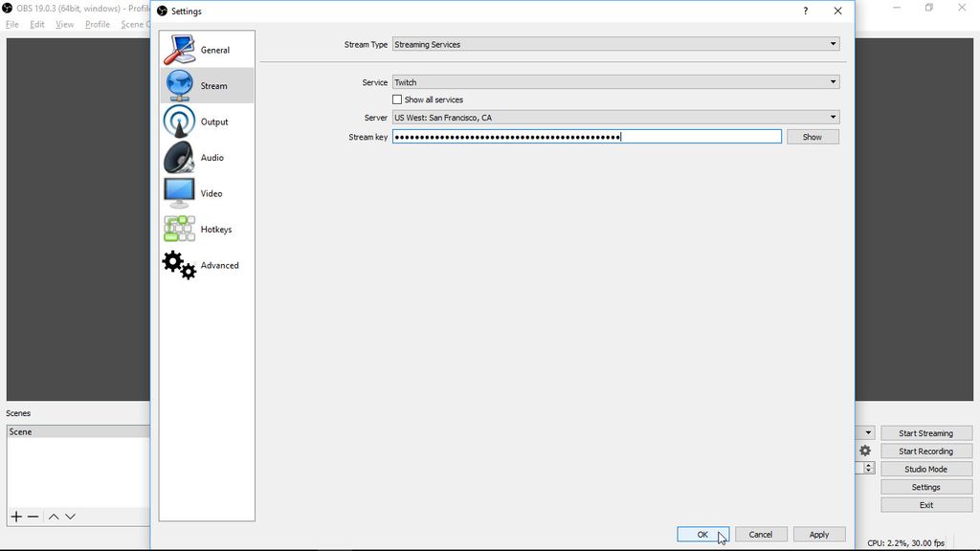Image resolution: width=980 pixels, height=551 pixels.
Task: Select the Scene entry in Scenes list
Action: point(78,431)
